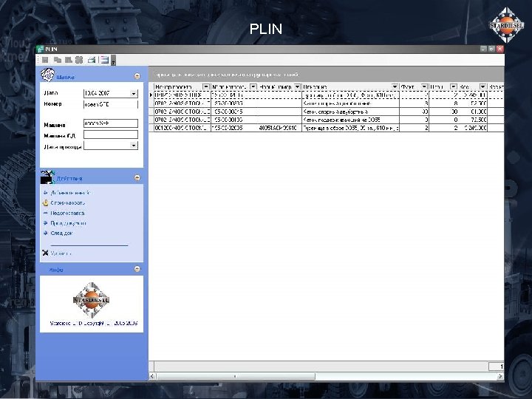This screenshot has height=399, width=532.
Task: Click the Действия panel header icon
Action: pos(47,177)
